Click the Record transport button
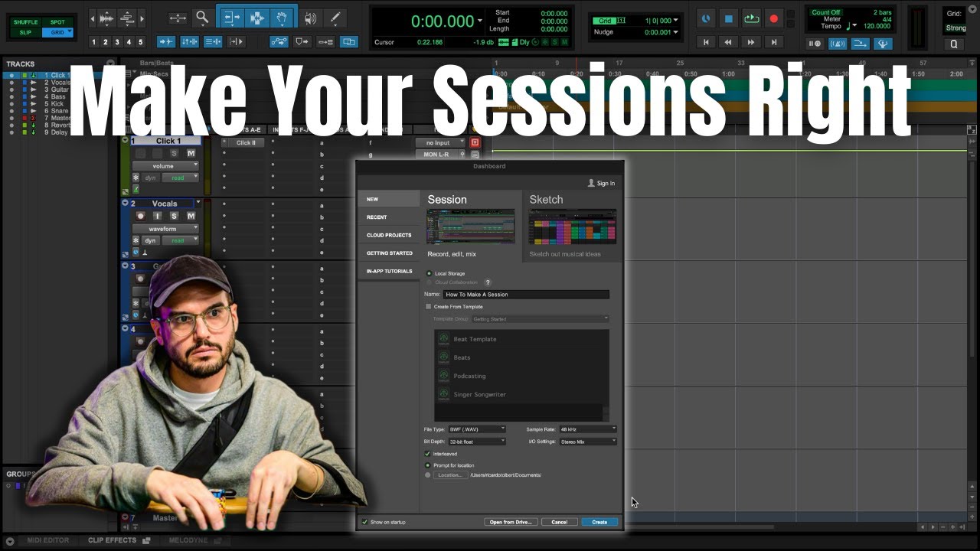The height and width of the screenshot is (551, 980). click(x=774, y=18)
